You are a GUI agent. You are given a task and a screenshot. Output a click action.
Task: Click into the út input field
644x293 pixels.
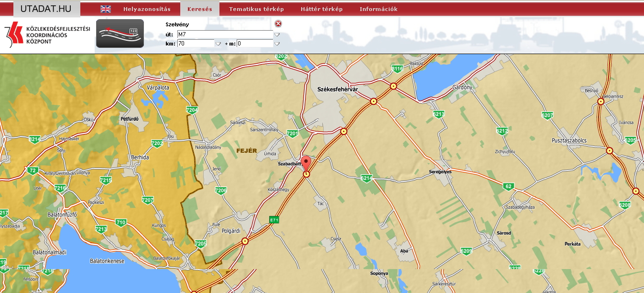224,34
